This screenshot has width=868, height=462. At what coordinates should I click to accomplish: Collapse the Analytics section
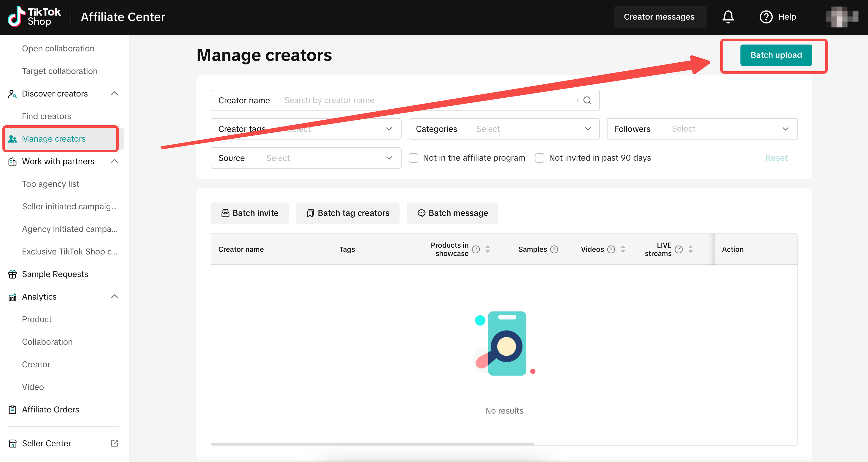(x=114, y=296)
